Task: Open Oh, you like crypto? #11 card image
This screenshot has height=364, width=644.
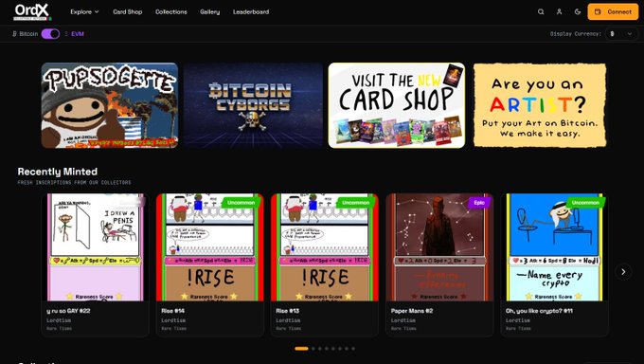Action: point(554,247)
